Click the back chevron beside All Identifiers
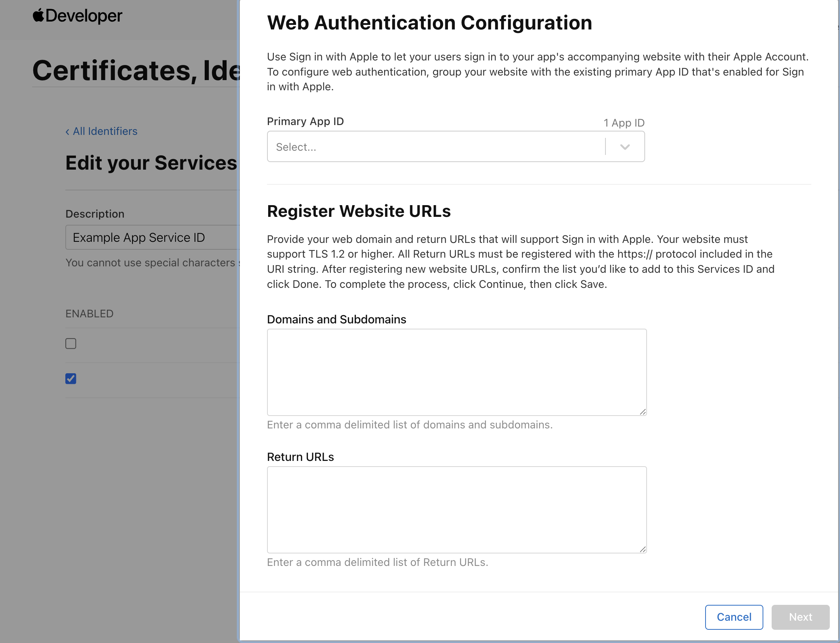 pos(68,131)
